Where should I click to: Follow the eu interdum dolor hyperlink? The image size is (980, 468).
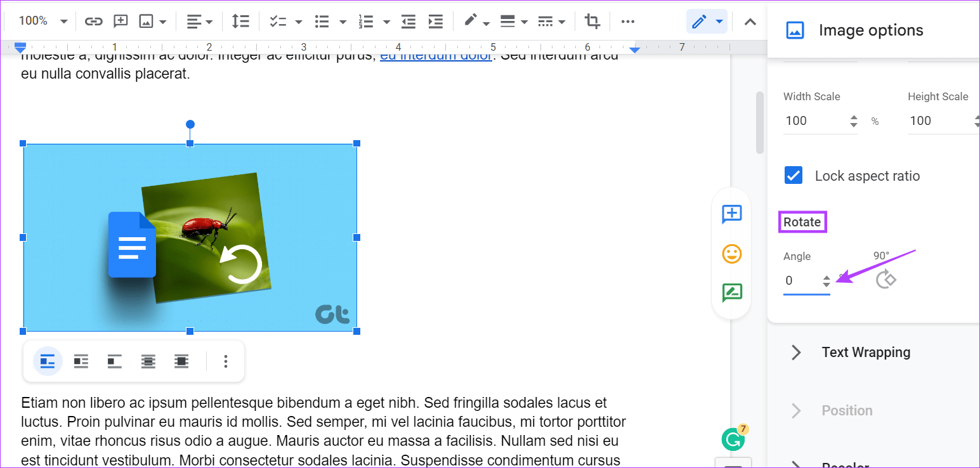[436, 55]
